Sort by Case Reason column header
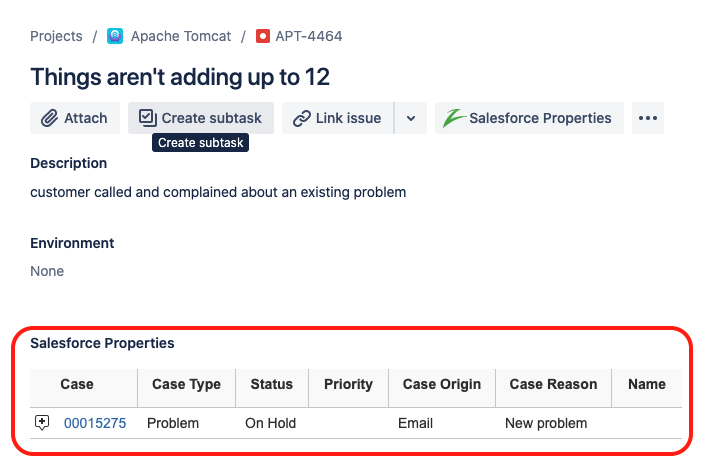The height and width of the screenshot is (466, 724). 553,384
